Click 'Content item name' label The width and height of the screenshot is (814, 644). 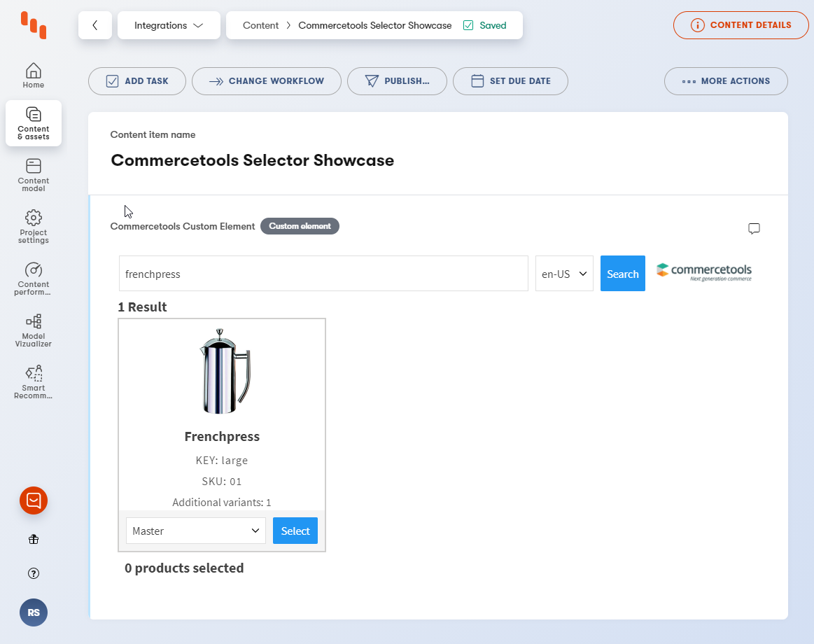tap(153, 134)
